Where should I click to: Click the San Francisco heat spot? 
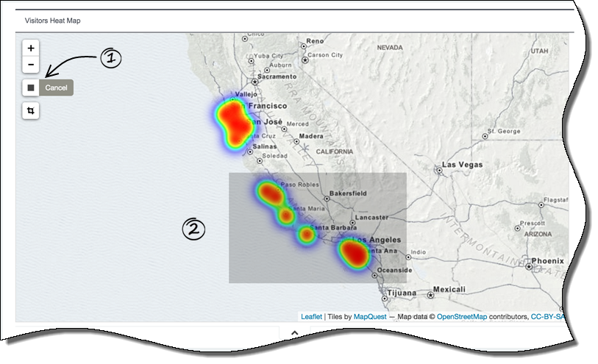(234, 121)
